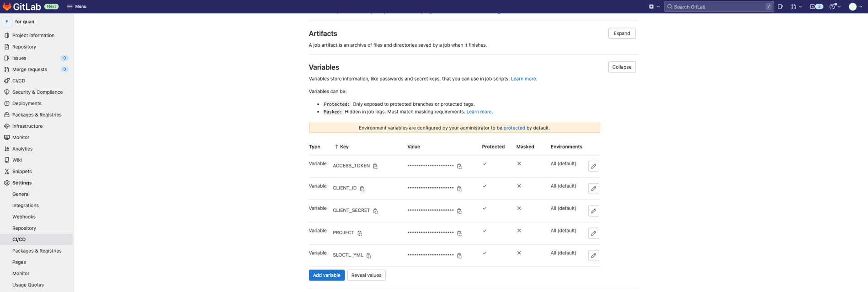868x292 pixels.
Task: Click the pencil icon for SLOCTL_YML
Action: pos(593,255)
